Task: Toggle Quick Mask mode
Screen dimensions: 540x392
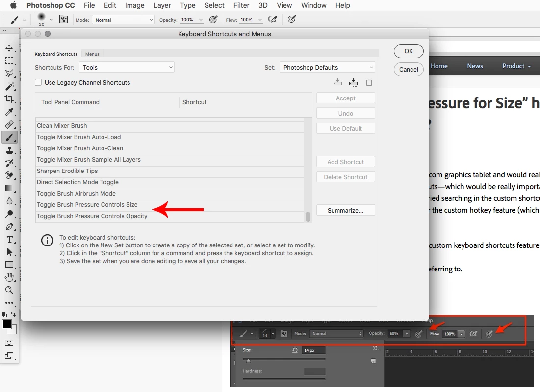Action: coord(9,343)
